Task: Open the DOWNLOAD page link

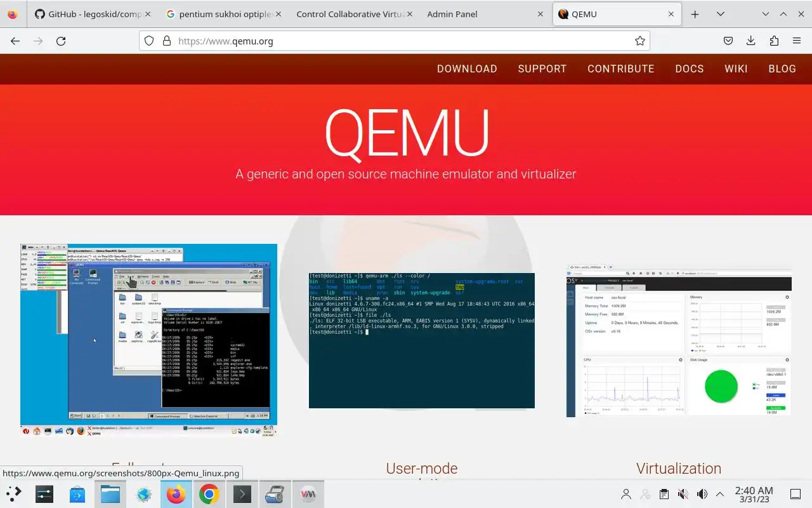Action: pos(467,69)
